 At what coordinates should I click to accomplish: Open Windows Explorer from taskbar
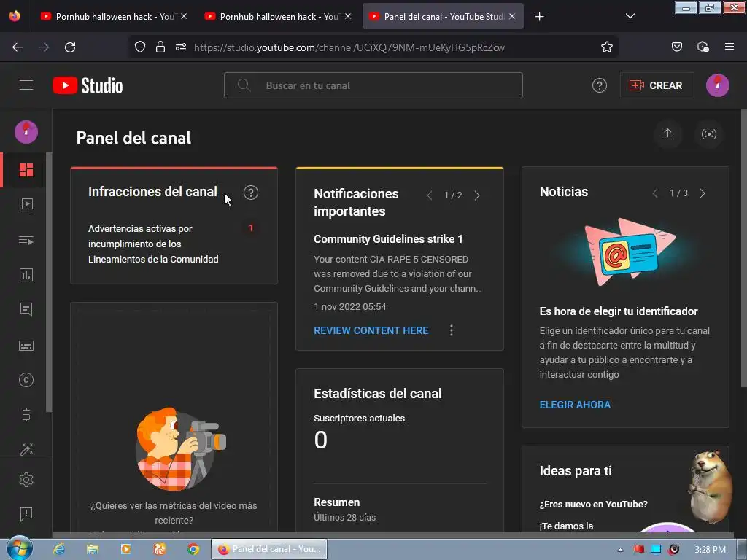click(x=93, y=549)
